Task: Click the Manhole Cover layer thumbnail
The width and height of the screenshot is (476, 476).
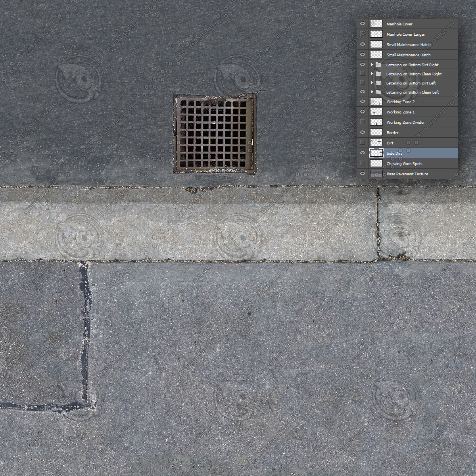Action: pyautogui.click(x=376, y=23)
